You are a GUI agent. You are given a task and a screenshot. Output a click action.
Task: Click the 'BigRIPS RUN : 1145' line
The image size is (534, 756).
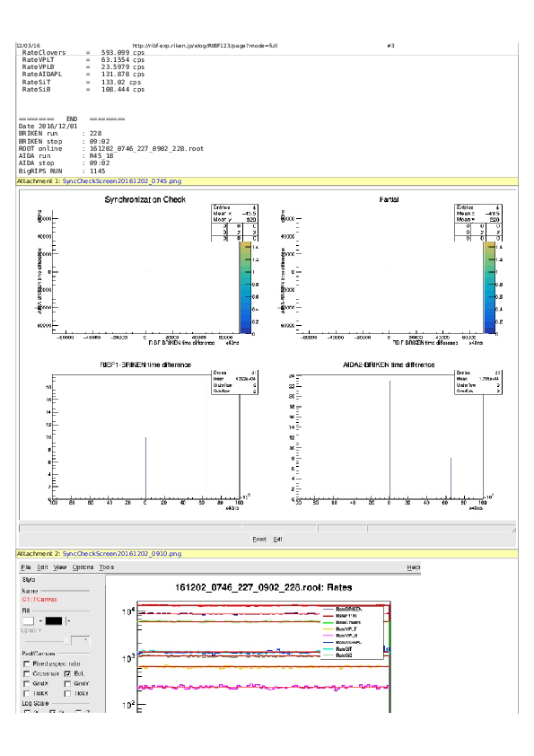point(62,171)
